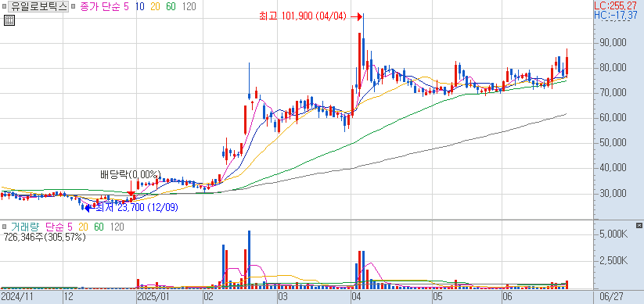Select the volume 단순 5 average label

(59, 227)
